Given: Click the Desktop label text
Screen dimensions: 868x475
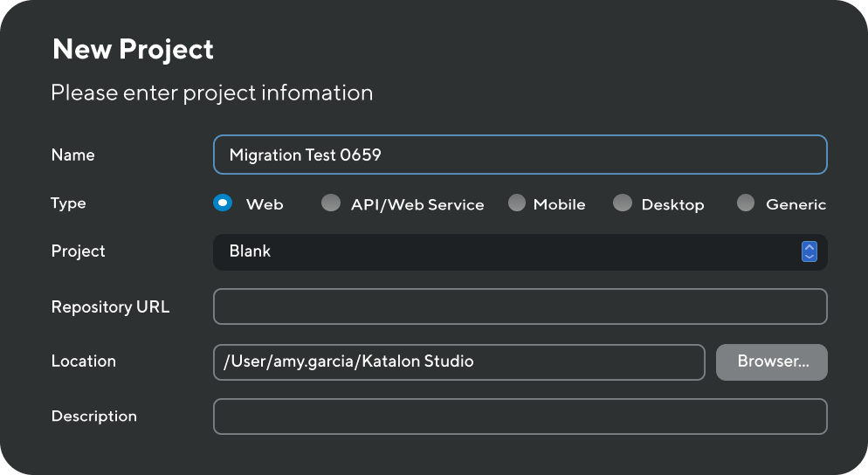Looking at the screenshot, I should tap(672, 205).
